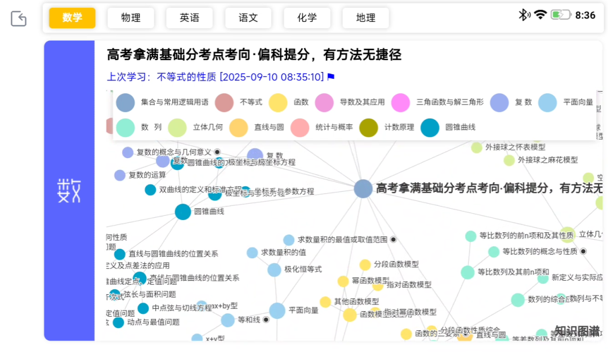
Task: Select the 地理 tab
Action: point(366,18)
